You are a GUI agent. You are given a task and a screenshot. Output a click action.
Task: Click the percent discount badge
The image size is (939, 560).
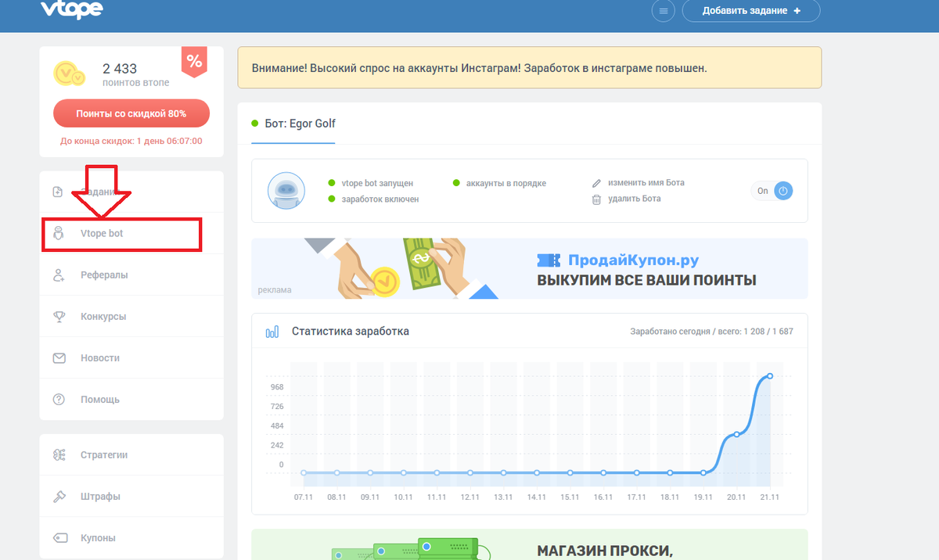[x=194, y=62]
